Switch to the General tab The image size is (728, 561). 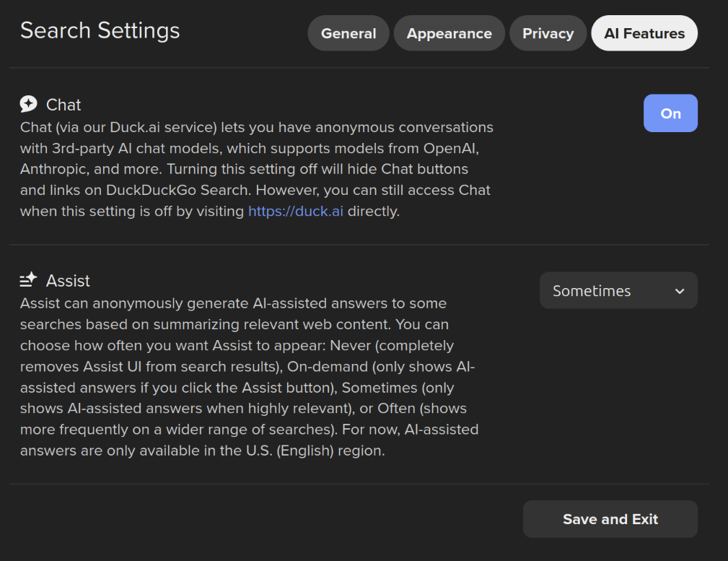[348, 33]
